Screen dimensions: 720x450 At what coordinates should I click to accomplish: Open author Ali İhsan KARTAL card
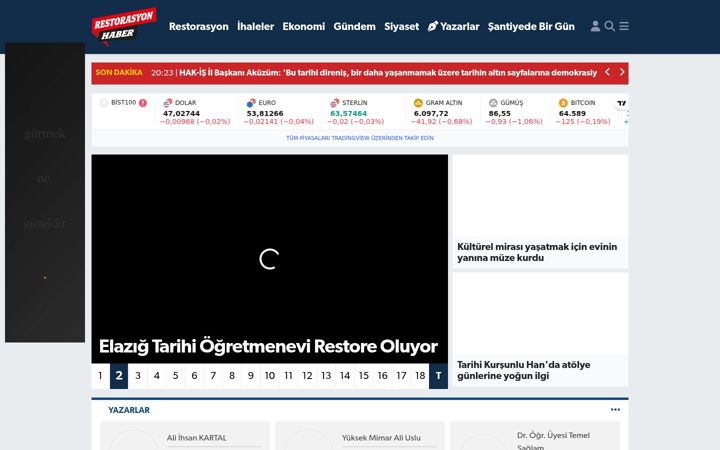[x=185, y=436]
